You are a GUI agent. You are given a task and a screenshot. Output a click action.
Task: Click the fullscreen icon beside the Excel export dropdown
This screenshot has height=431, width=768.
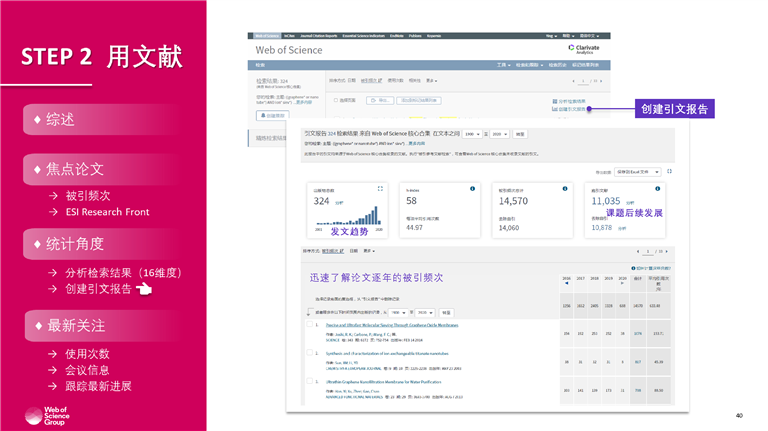pos(670,171)
